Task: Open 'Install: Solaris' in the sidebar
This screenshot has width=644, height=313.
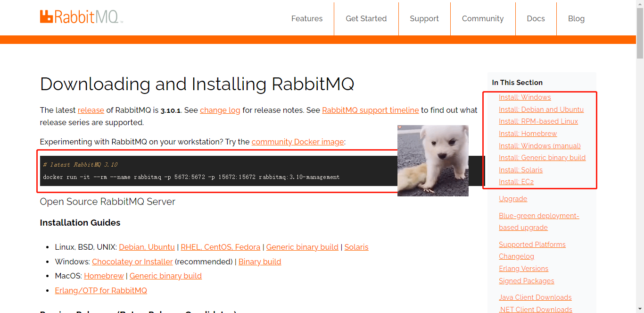Action: [521, 170]
